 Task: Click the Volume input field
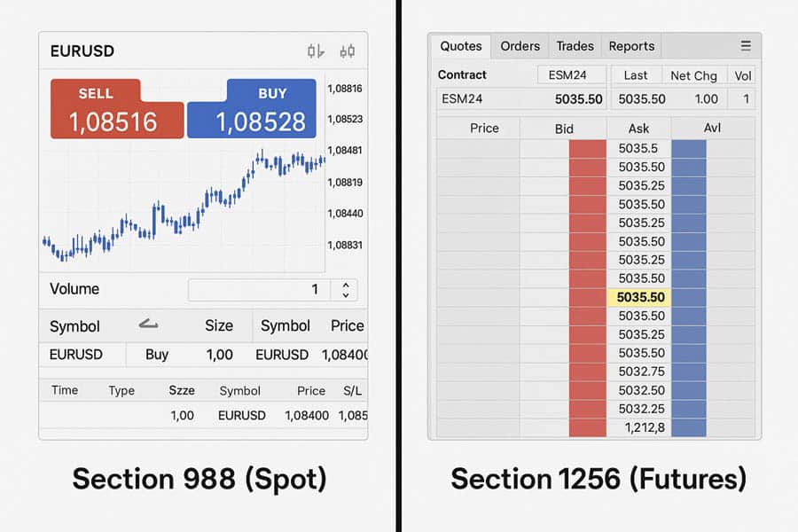(x=259, y=289)
